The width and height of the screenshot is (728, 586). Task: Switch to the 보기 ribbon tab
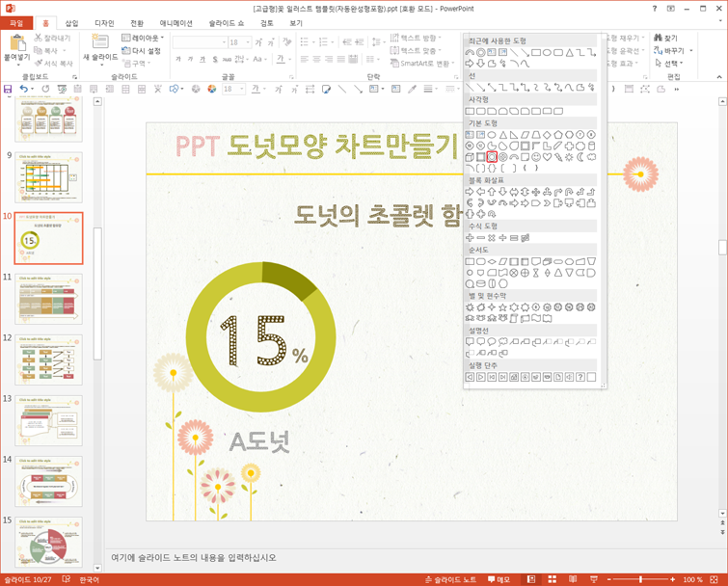click(296, 23)
